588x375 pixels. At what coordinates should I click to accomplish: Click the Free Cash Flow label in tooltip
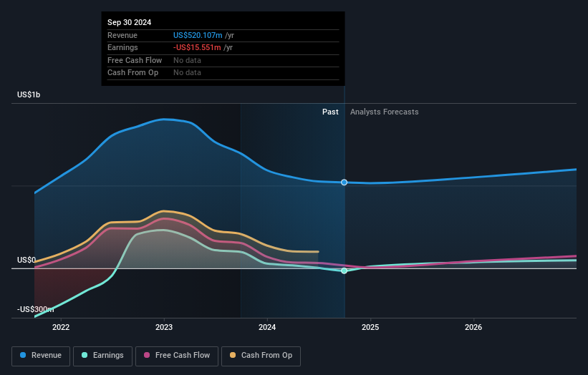coord(135,60)
